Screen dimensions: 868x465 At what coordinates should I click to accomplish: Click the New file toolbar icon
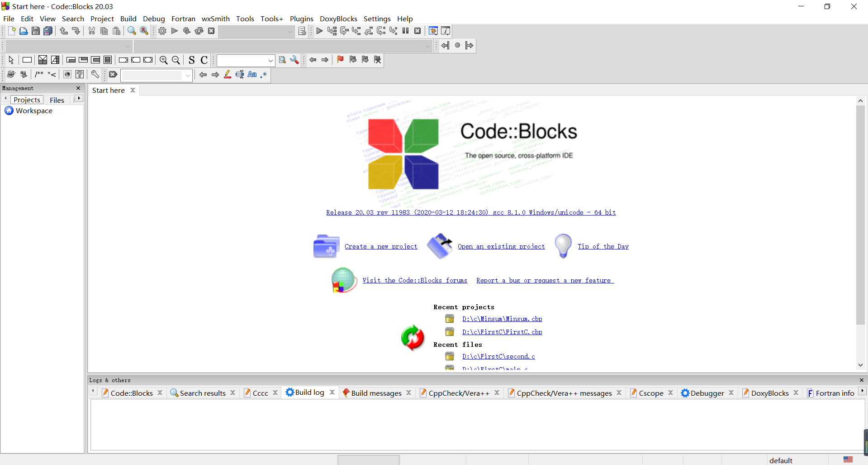[x=12, y=31]
